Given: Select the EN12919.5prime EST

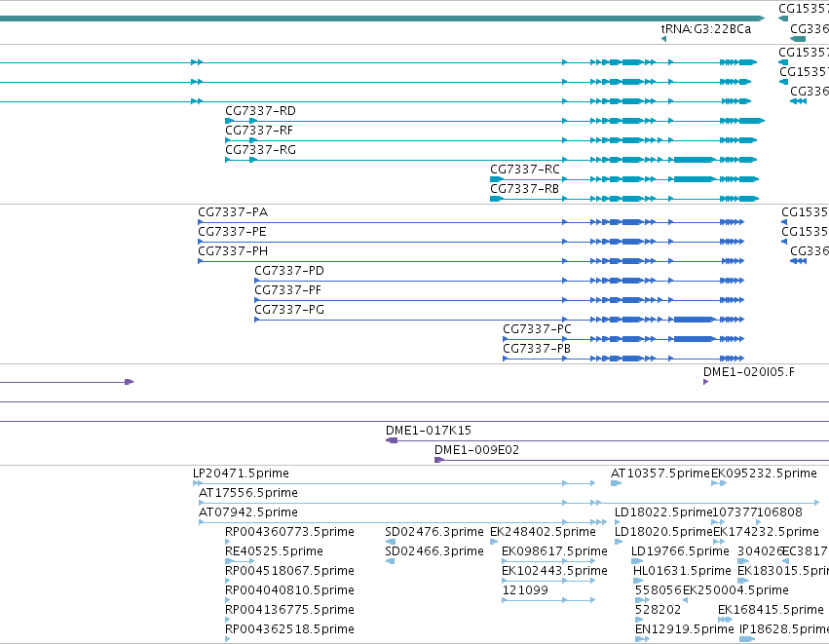Looking at the screenshot, I should pos(684,629).
